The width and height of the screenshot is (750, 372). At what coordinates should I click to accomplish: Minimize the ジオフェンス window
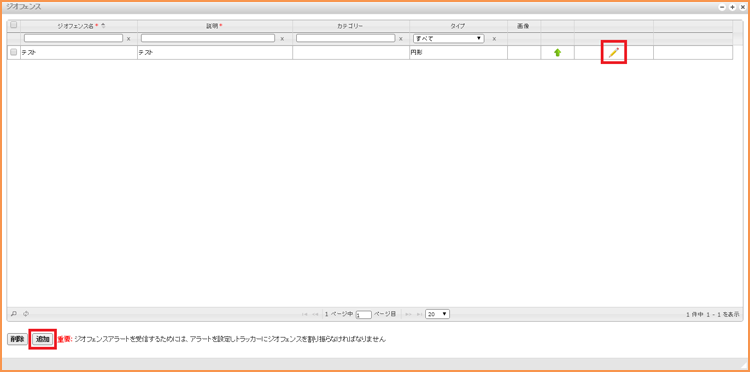pyautogui.click(x=722, y=7)
